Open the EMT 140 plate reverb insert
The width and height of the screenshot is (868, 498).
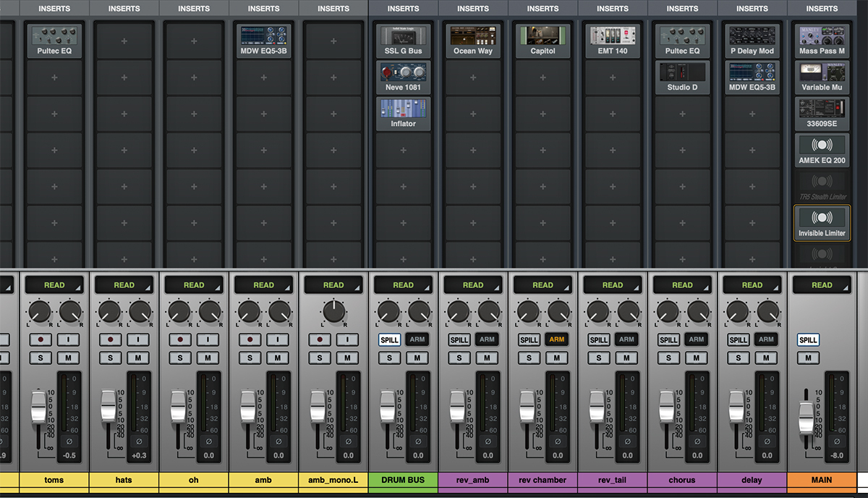613,41
